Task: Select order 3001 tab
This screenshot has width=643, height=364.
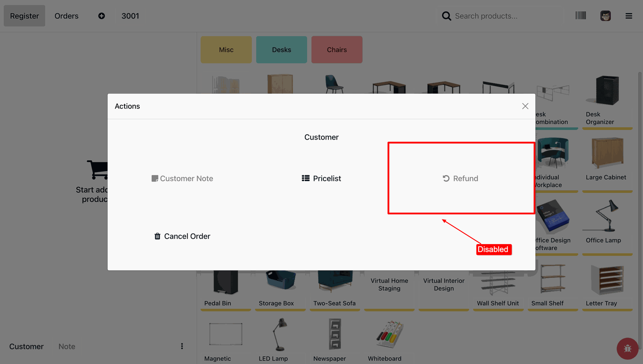Action: click(130, 16)
